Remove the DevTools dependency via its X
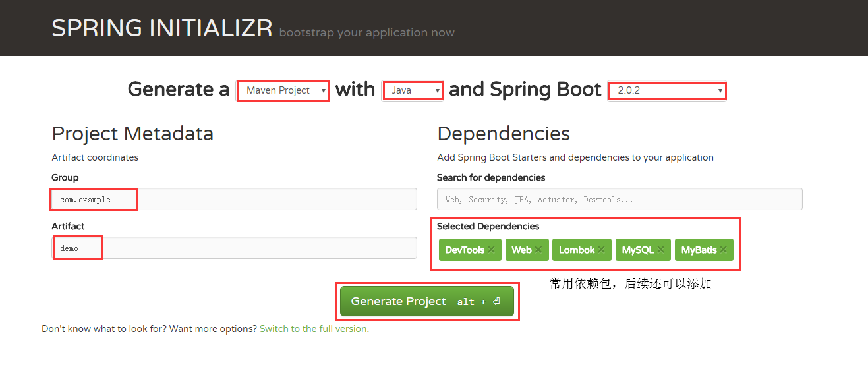The width and height of the screenshot is (868, 371). pos(491,250)
